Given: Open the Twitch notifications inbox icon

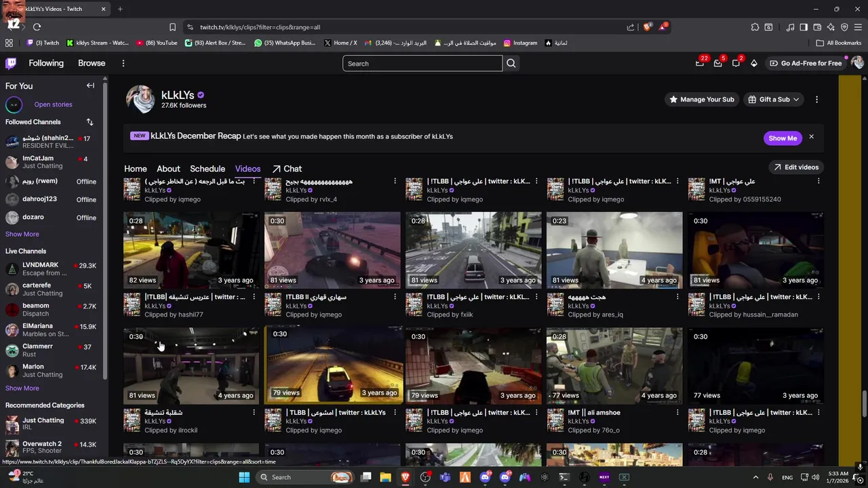Looking at the screenshot, I should [717, 63].
